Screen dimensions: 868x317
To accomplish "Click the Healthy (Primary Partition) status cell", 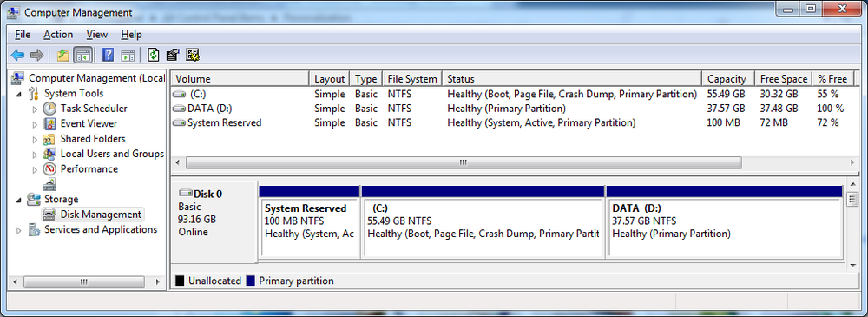I will [507, 109].
